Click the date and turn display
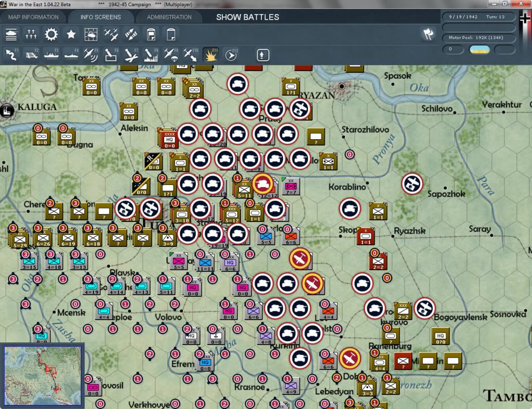The height and width of the screenshot is (409, 532). 478,17
